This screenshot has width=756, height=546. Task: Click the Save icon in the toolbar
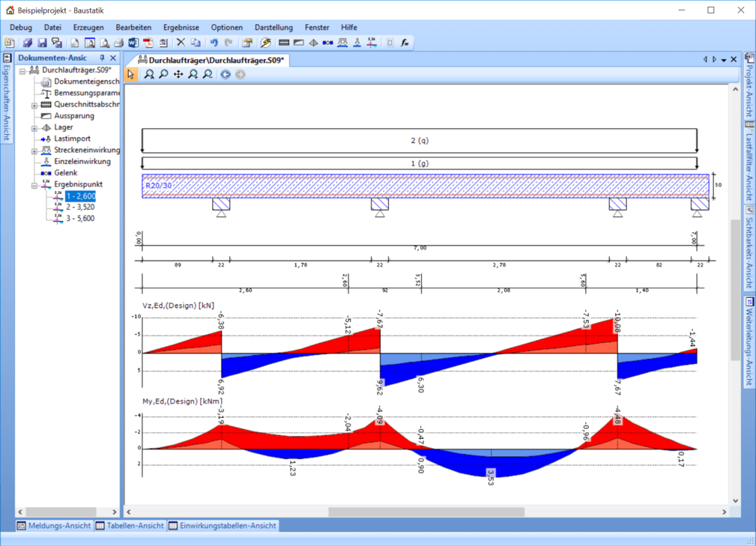(x=42, y=43)
